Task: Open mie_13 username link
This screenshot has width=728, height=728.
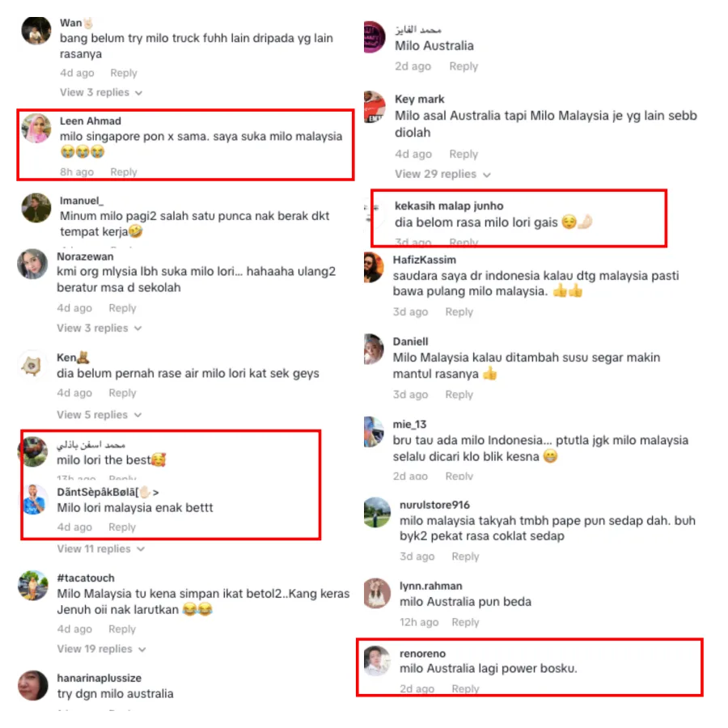Action: [x=409, y=425]
